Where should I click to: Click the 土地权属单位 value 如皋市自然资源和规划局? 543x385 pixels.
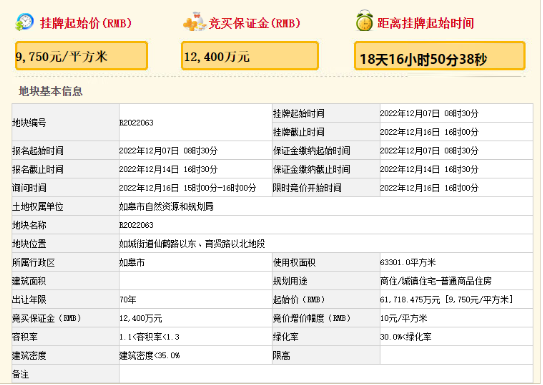166,207
